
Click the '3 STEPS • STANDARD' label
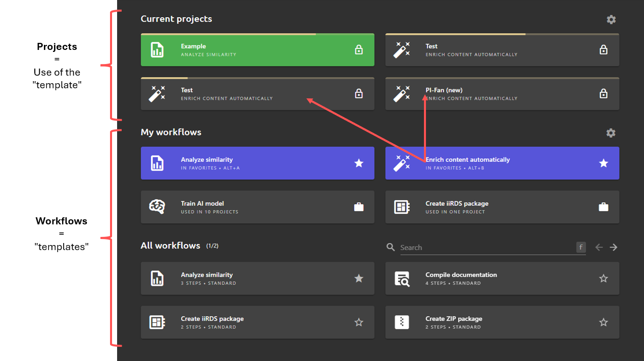[208, 283]
